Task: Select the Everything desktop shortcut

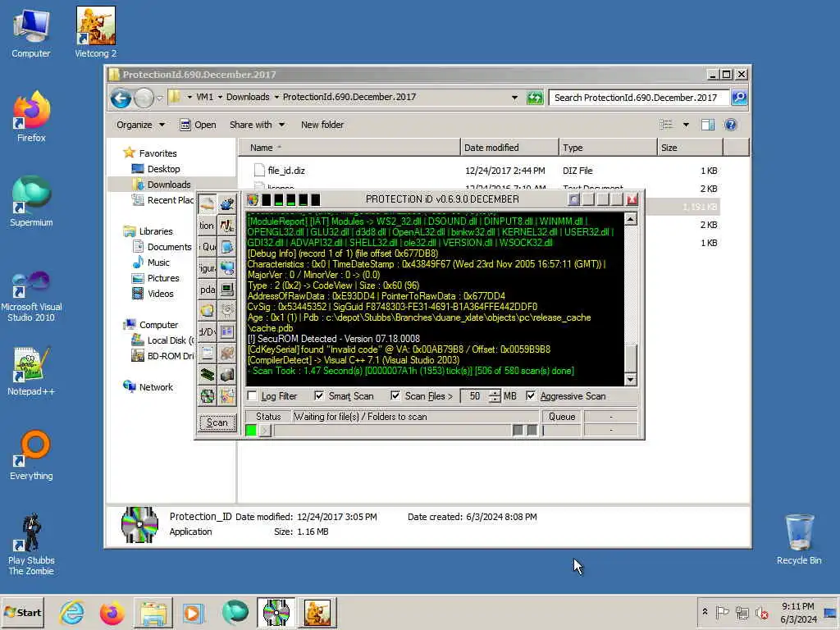Action: tap(31, 454)
